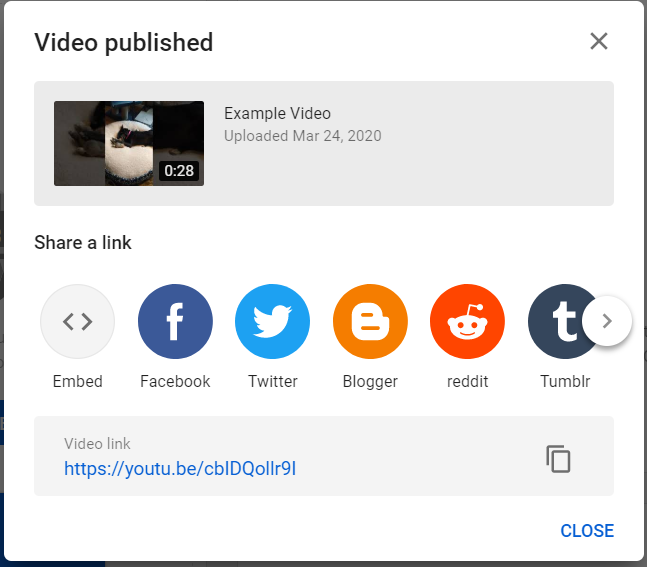Share the video on Twitter
The width and height of the screenshot is (647, 567).
272,321
